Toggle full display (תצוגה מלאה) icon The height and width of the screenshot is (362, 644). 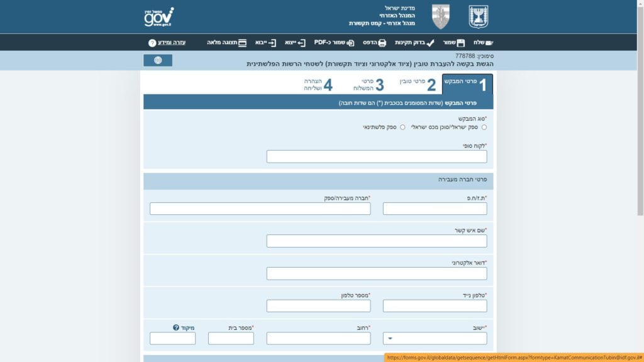click(242, 43)
